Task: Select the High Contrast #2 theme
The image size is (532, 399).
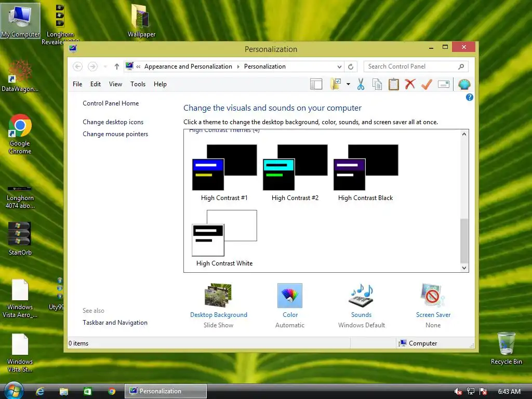Action: tap(295, 173)
